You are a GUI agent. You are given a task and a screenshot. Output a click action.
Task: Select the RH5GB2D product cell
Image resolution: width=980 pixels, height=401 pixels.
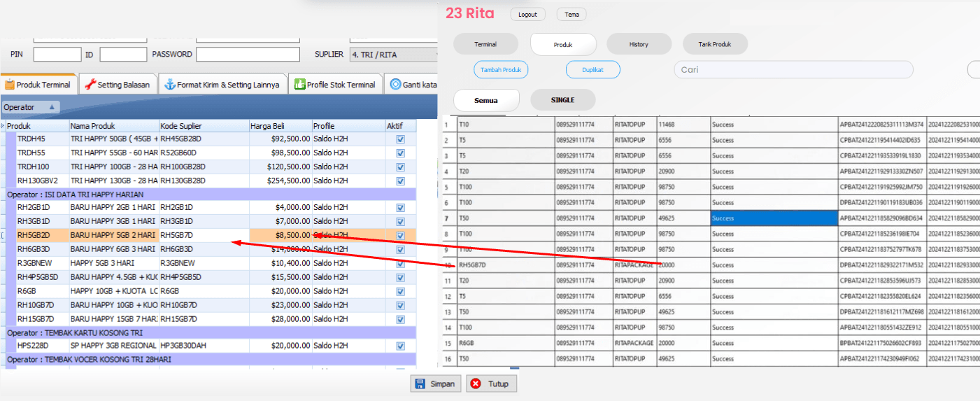tap(42, 235)
